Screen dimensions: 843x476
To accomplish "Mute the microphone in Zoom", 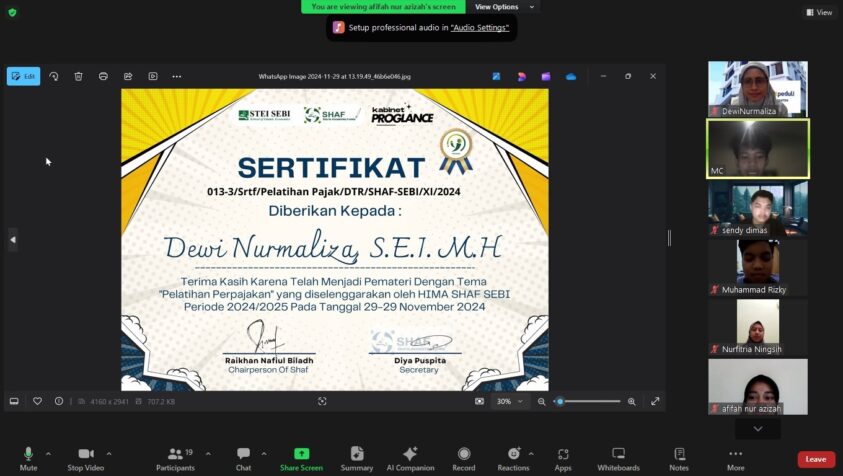I will [28, 458].
